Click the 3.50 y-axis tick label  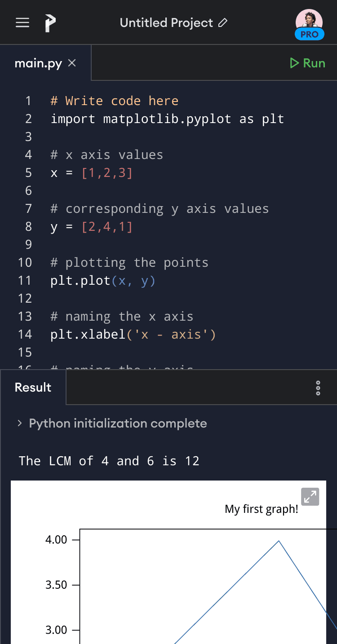56,585
